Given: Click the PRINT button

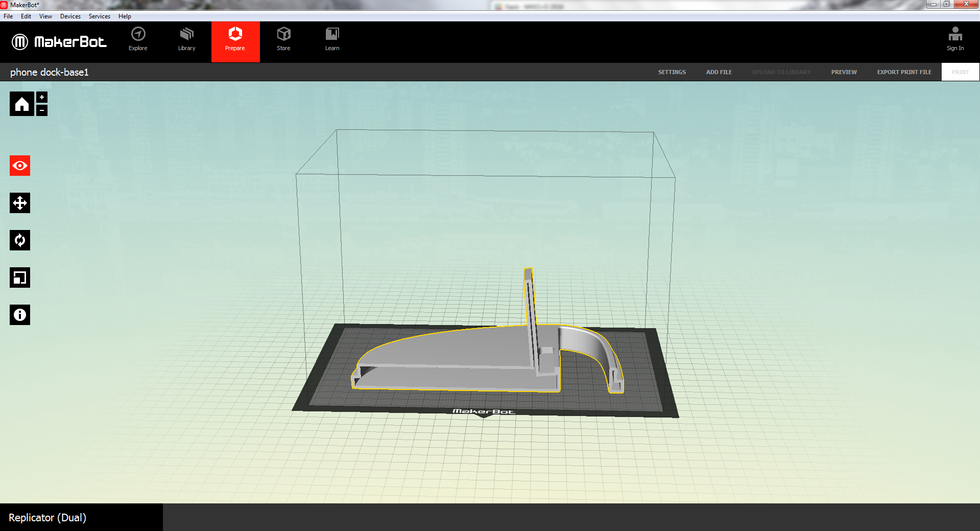Looking at the screenshot, I should tap(960, 72).
